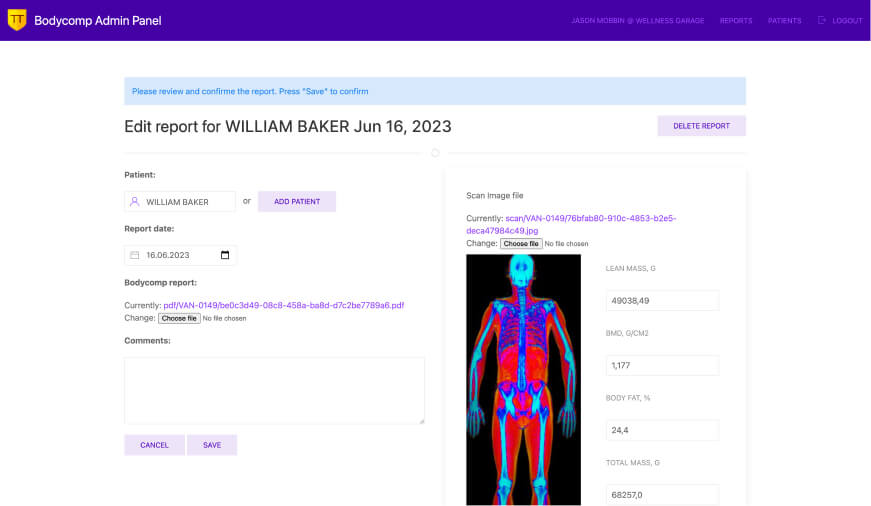This screenshot has width=871, height=506.
Task: Choose file for scan image
Action: click(x=521, y=243)
